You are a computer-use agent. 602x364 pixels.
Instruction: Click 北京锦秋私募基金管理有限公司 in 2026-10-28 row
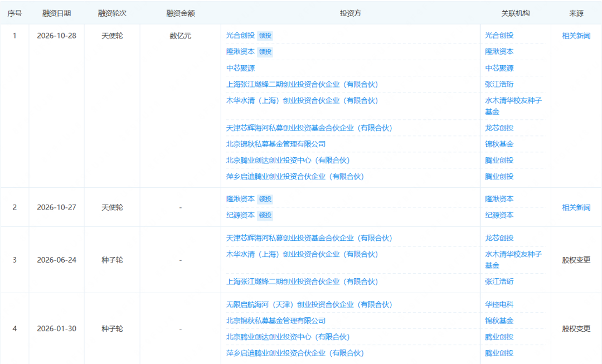276,144
